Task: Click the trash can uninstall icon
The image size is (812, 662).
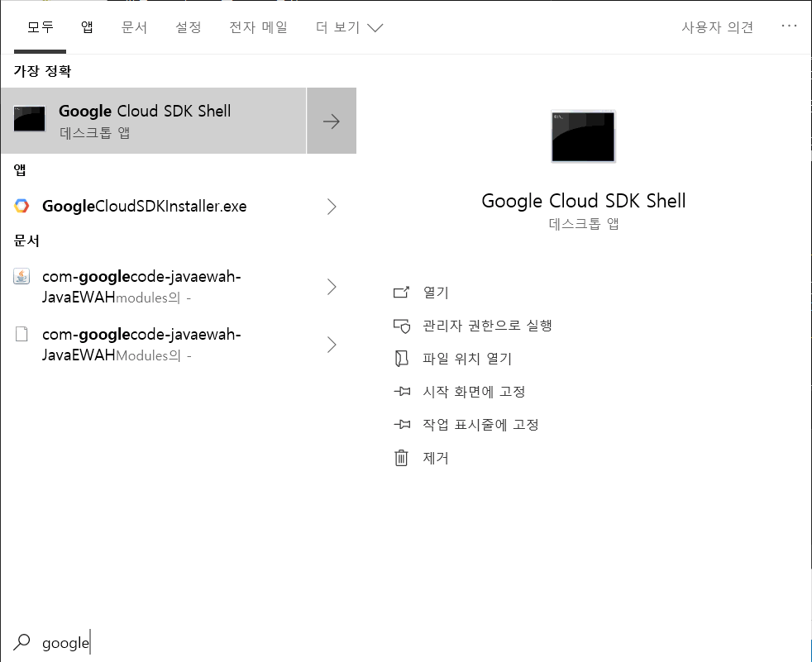Action: 401,458
